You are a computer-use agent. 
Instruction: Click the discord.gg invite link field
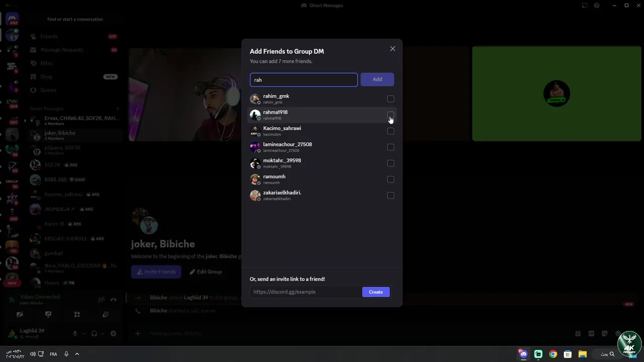pos(306,292)
